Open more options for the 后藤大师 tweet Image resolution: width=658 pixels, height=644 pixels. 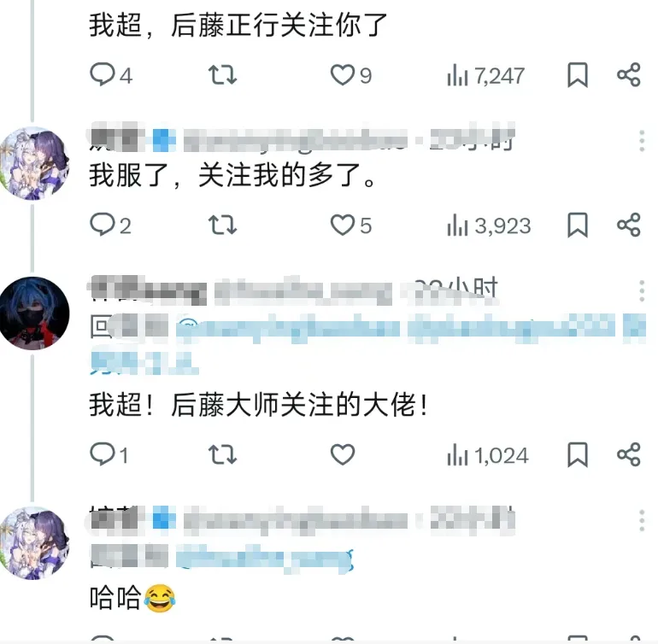pyautogui.click(x=642, y=290)
